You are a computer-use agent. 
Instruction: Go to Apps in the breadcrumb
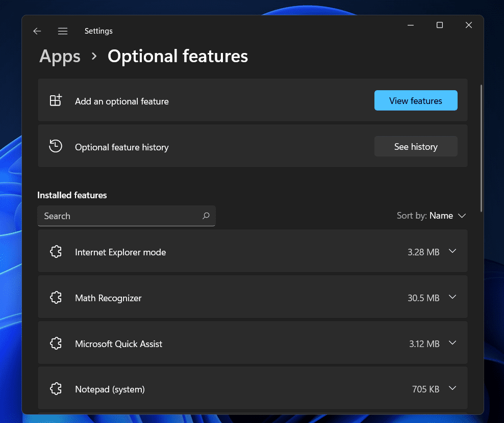coord(60,56)
